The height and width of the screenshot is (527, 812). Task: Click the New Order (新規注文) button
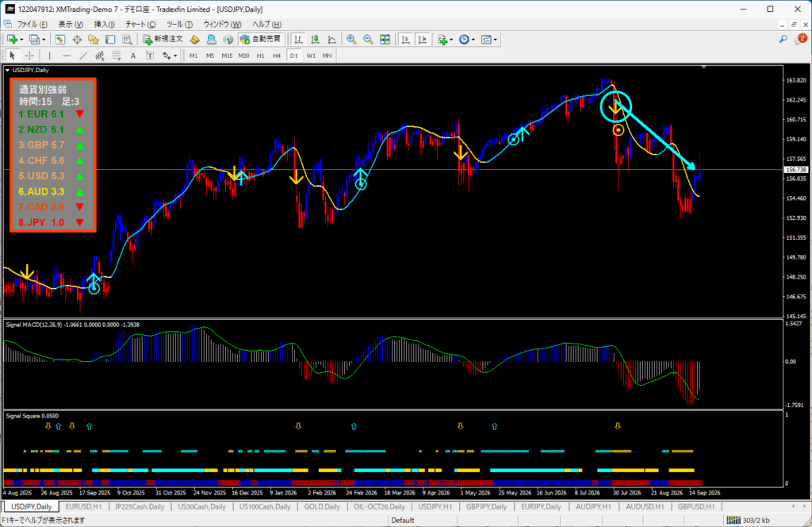pyautogui.click(x=163, y=40)
